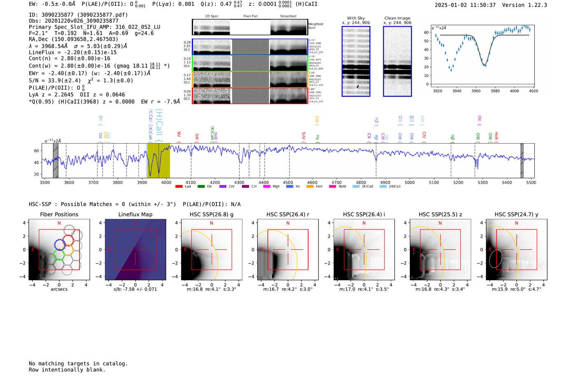Click the Lyα red legend swatch
This screenshot has width=576, height=392.
click(179, 186)
